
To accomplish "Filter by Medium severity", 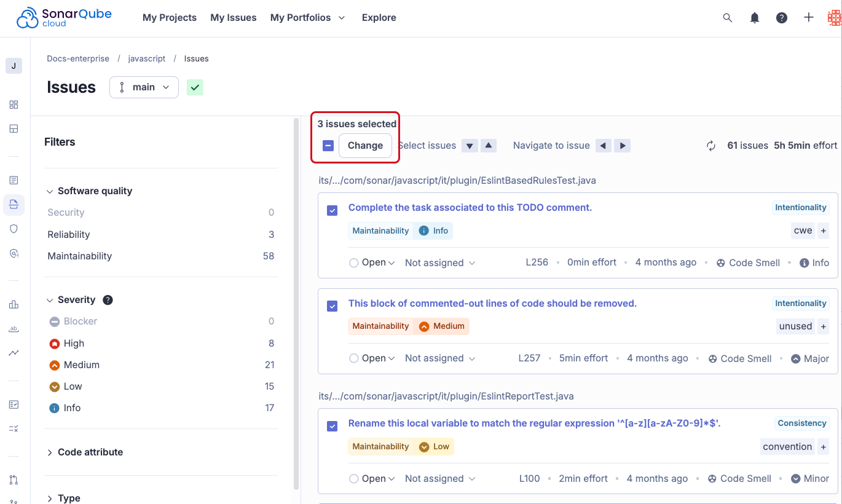I will 162,365.
